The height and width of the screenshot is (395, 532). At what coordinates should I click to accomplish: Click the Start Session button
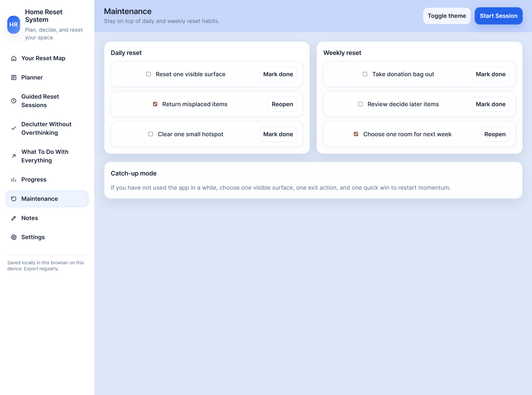[x=498, y=16]
